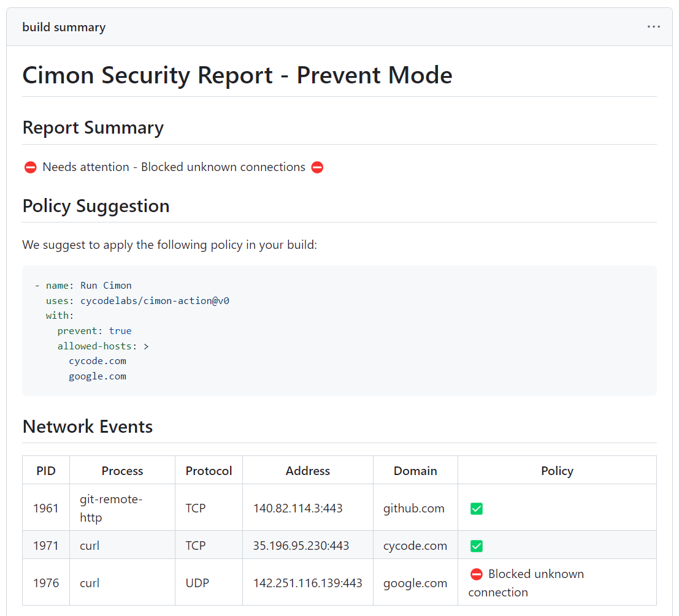The width and height of the screenshot is (679, 616).
Task: Click red stop icon after unknown connections
Action: pyautogui.click(x=317, y=167)
